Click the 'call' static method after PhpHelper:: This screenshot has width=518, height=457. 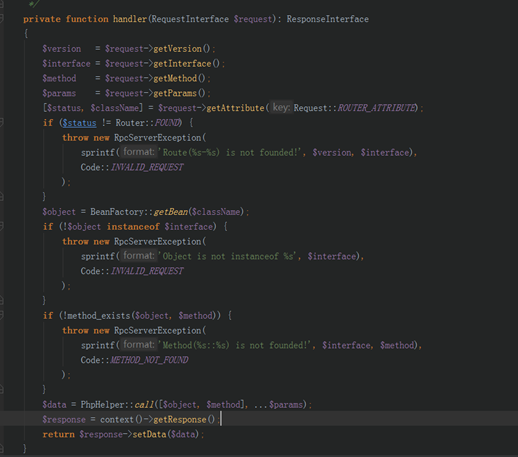point(144,405)
